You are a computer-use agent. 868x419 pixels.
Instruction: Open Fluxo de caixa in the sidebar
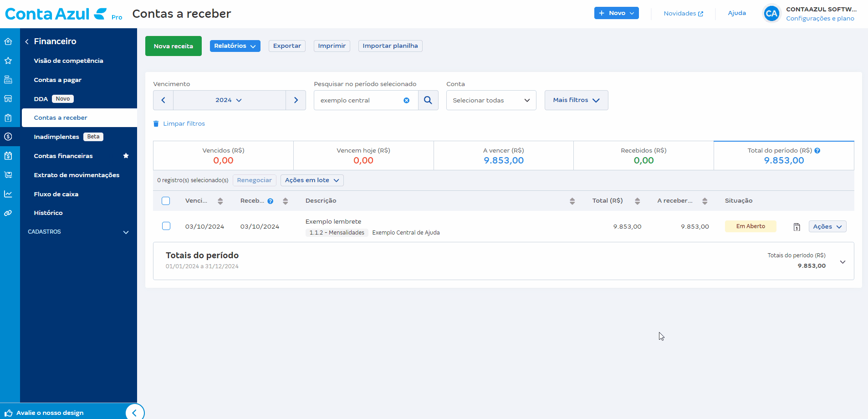tap(56, 194)
